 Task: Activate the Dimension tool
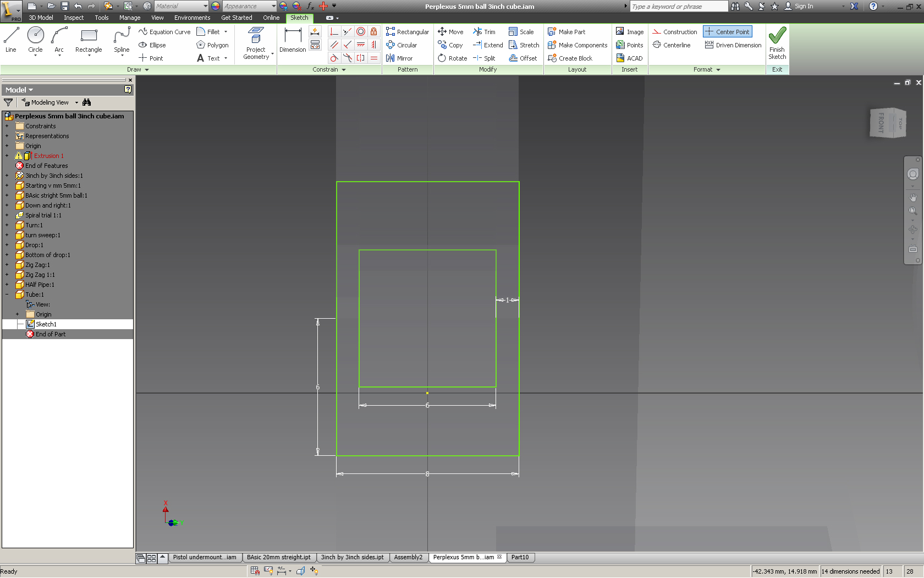point(293,40)
